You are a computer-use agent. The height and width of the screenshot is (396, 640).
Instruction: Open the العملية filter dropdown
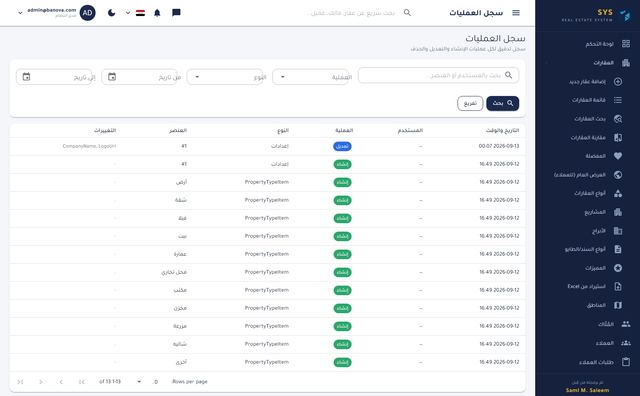coord(312,77)
